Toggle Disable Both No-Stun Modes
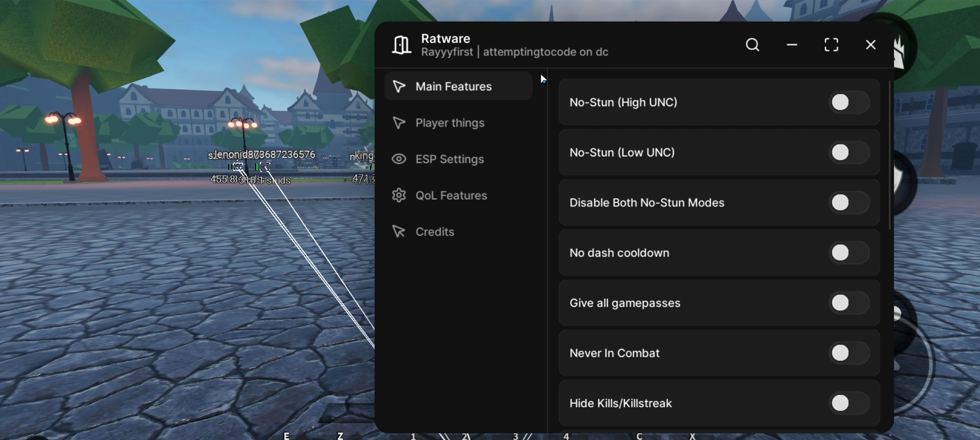 pos(848,203)
